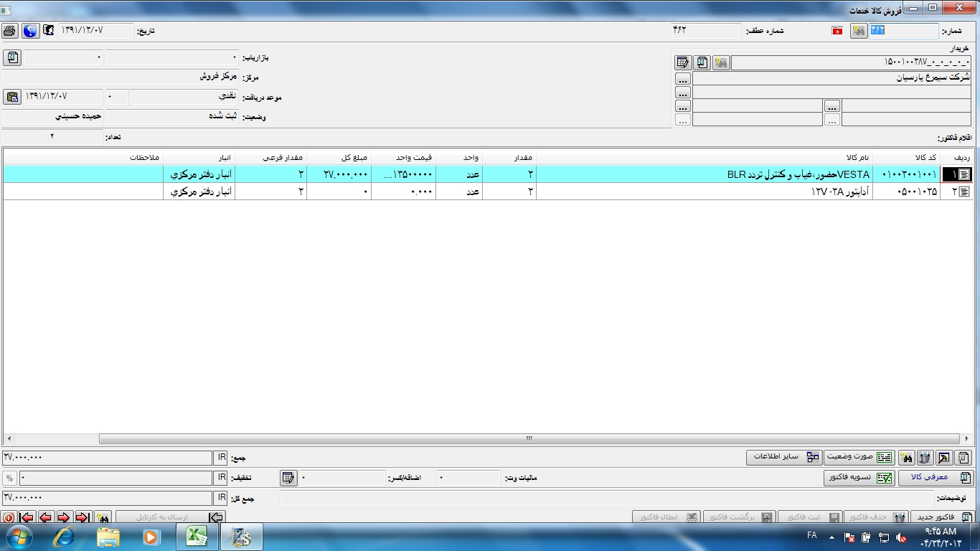Open Excel from the taskbar
This screenshot has height=551, width=980.
pyautogui.click(x=197, y=537)
